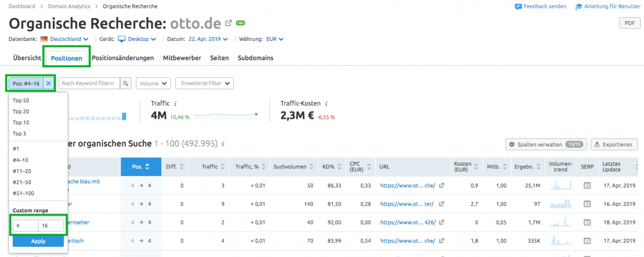Open the Subdomains tab
The height and width of the screenshot is (257, 644).
256,58
